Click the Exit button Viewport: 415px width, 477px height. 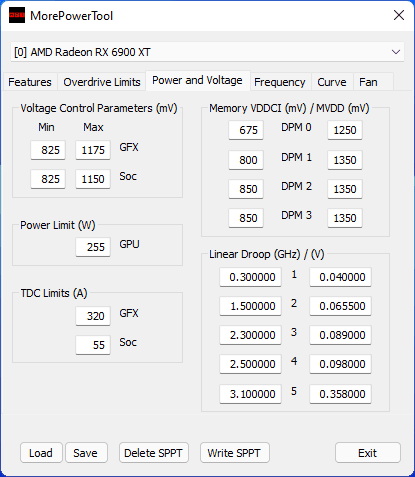368,453
